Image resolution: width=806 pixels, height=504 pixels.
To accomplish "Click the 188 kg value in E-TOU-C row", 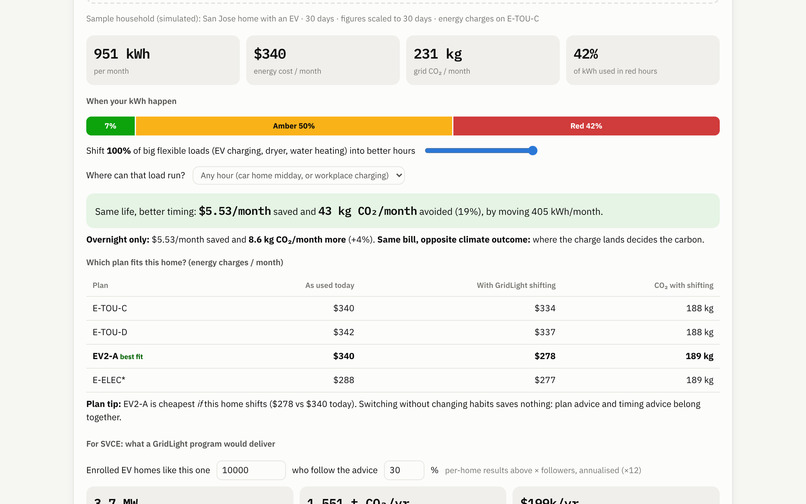I will point(700,308).
